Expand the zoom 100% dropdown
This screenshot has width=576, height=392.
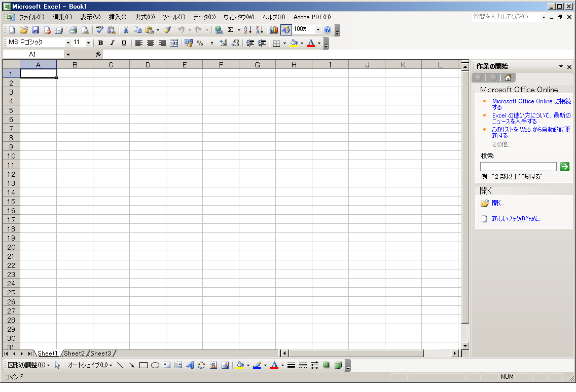(x=318, y=30)
